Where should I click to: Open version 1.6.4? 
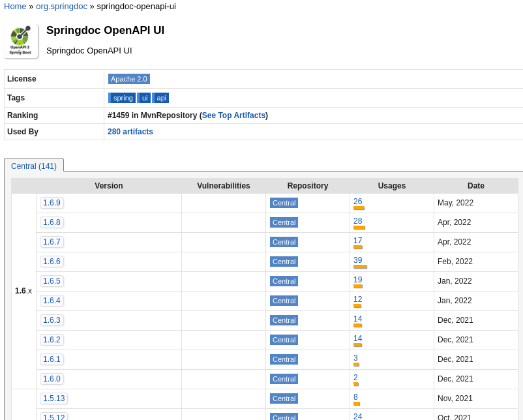point(52,301)
